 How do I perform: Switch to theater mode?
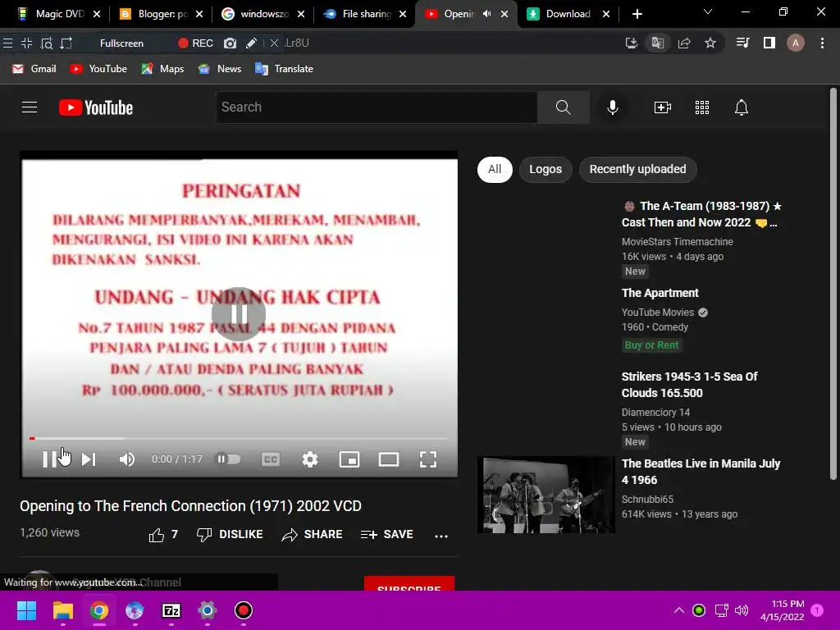click(388, 459)
